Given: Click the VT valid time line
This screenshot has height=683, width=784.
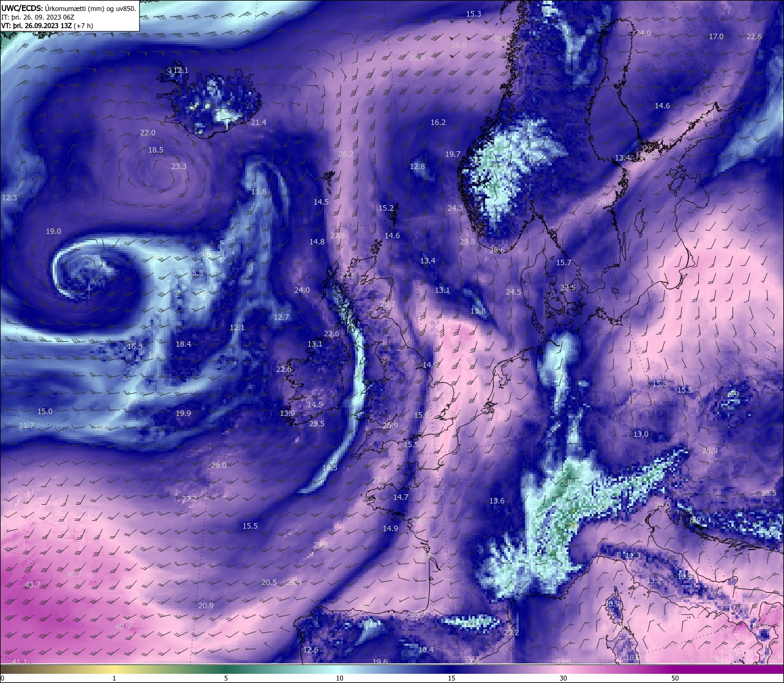Looking at the screenshot, I should pos(48,26).
